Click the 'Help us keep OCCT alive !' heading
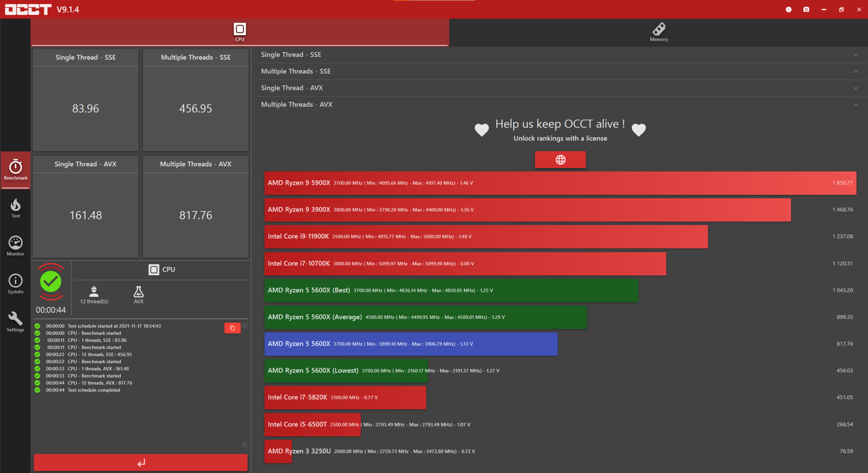Viewport: 868px width, 473px height. pyautogui.click(x=560, y=124)
